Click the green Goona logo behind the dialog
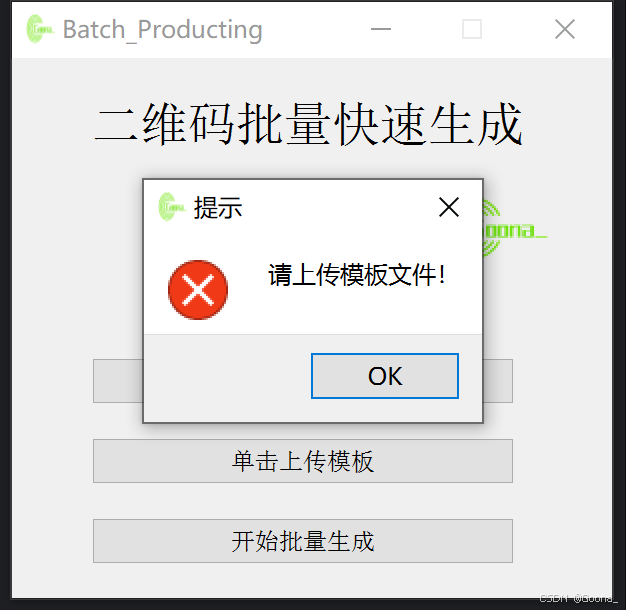The image size is (626, 610). tap(514, 230)
